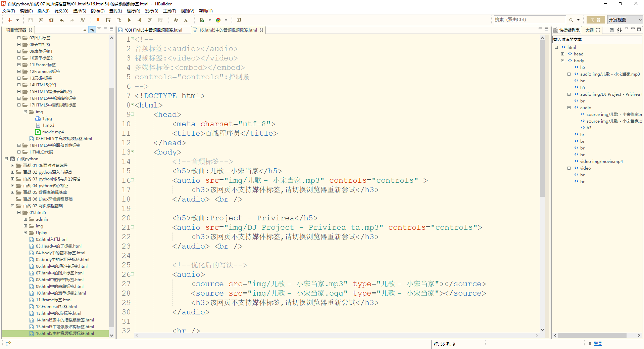Expand the 百战 01 06面对对象编程 folder
644x349 pixels.
coord(13,166)
